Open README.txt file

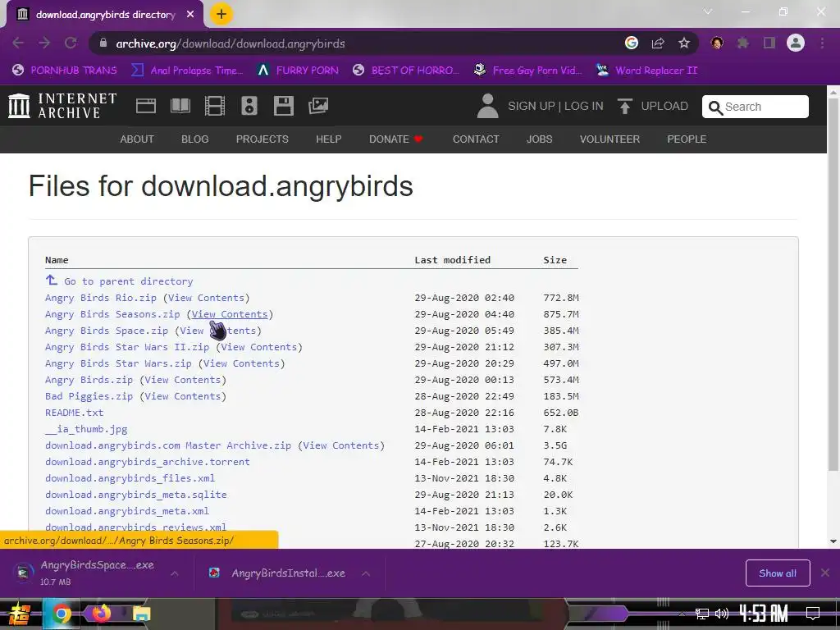pyautogui.click(x=74, y=413)
